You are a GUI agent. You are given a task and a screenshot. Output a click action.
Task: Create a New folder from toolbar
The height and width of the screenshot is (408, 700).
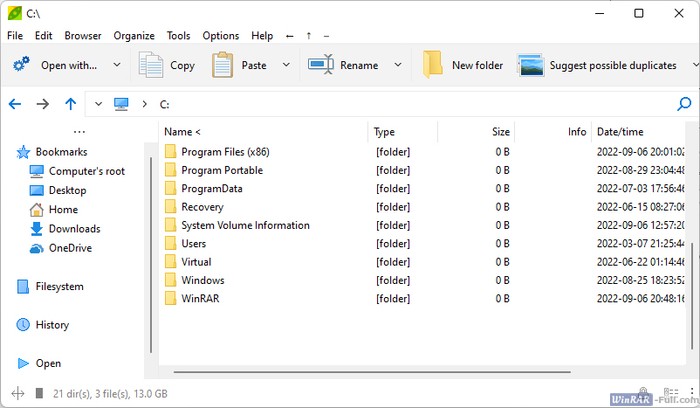[x=433, y=65]
